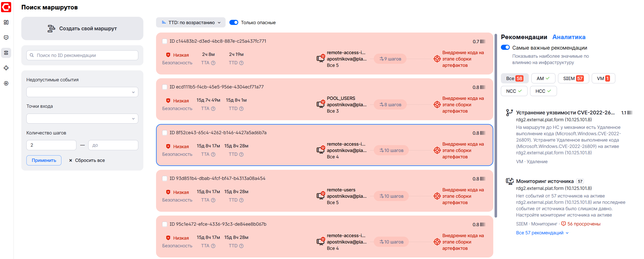Image resolution: width=644 pixels, height=259 pixels.
Task: Click the target icon on route ecd111b5
Action: click(x=437, y=104)
